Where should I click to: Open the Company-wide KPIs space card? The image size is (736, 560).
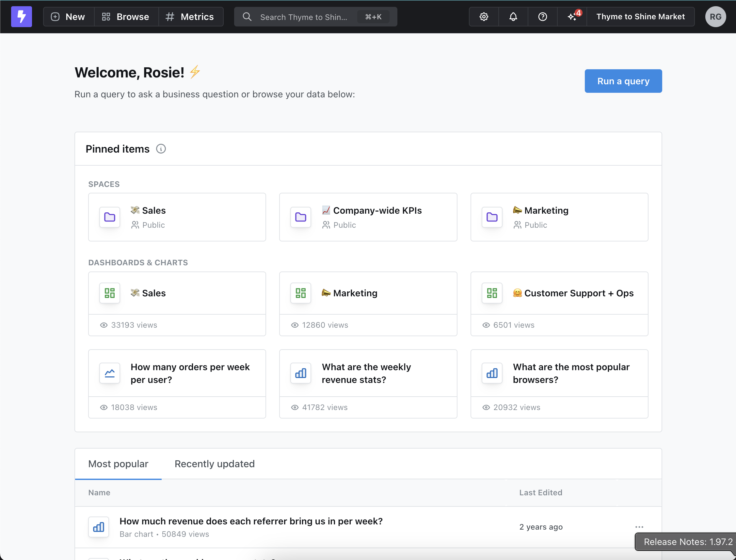(368, 217)
